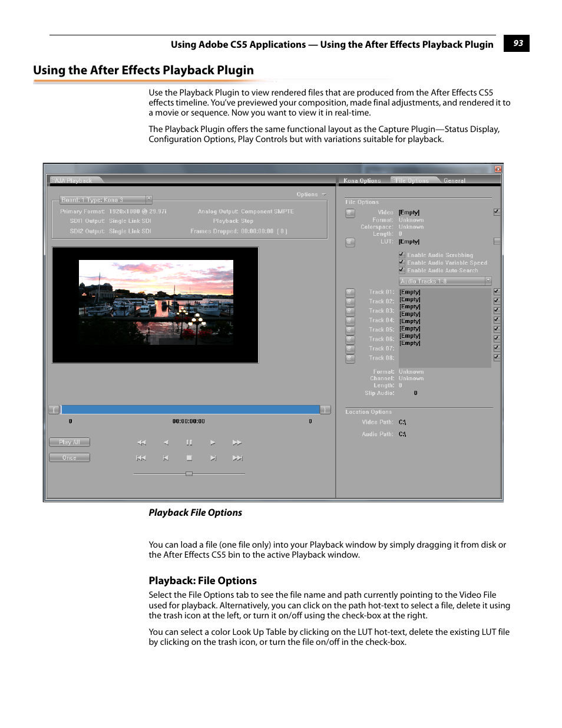Screen dimensions: 562x728
Task: Click the Once button
Action: pyautogui.click(x=69, y=457)
